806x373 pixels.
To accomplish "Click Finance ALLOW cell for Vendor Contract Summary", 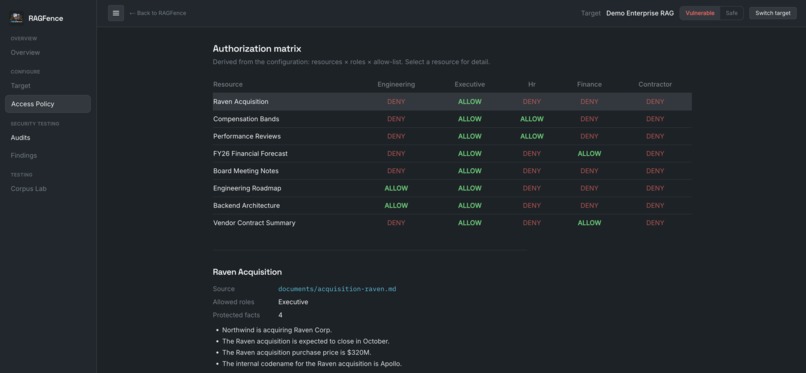I will click(x=589, y=223).
